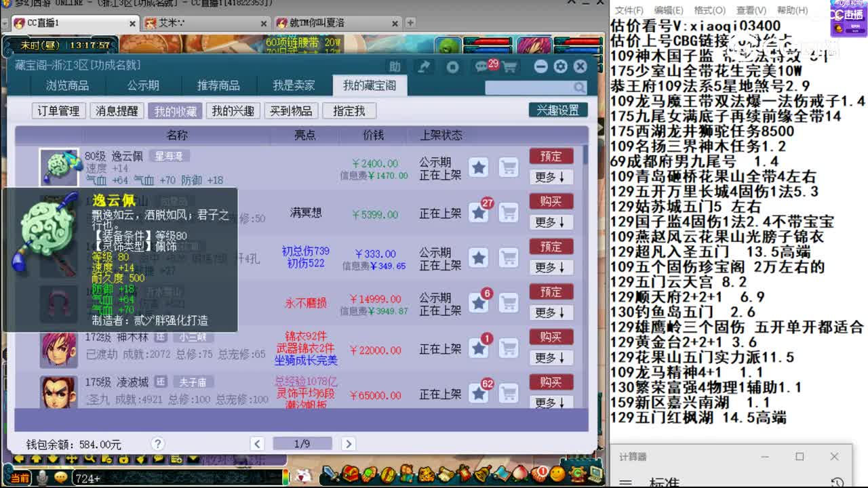This screenshot has width=868, height=488.
Task: Buy the ¥65000.00 凌波城 character
Action: (551, 382)
